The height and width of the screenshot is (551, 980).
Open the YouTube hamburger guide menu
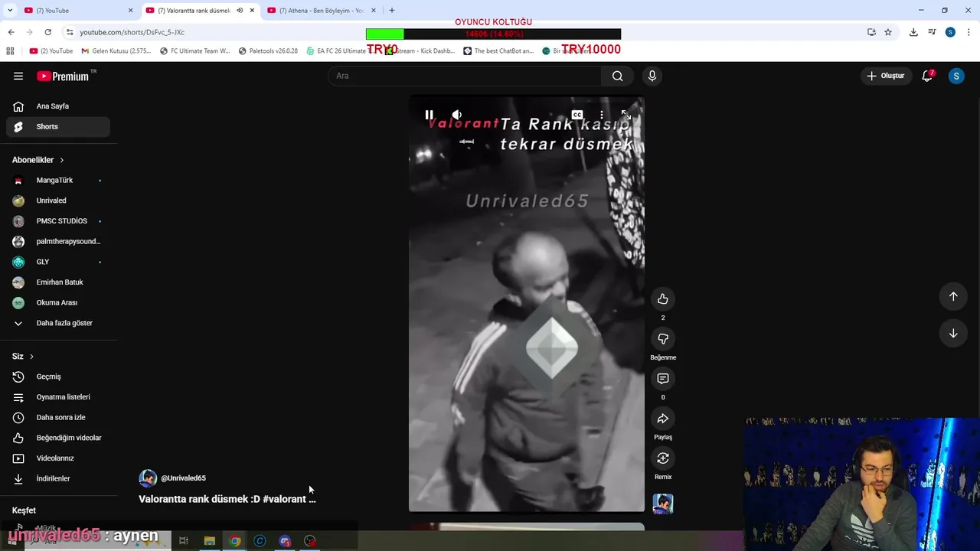(x=18, y=76)
